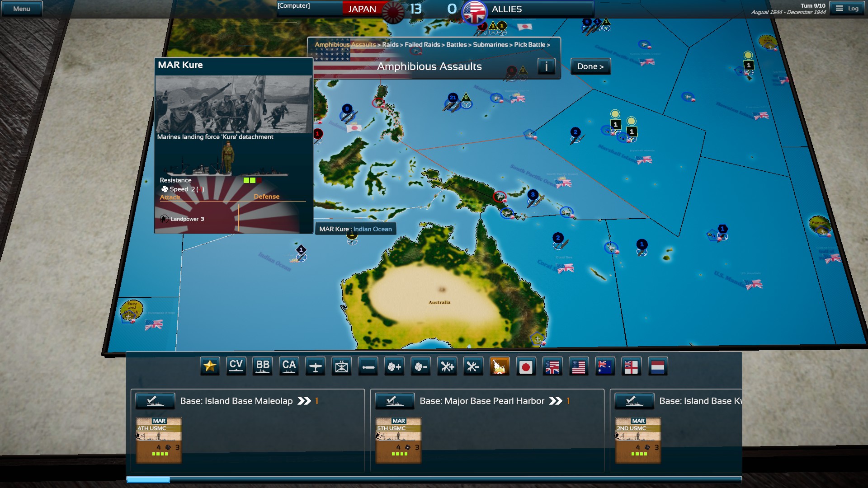Click the repair wrench minus icon
868x488 pixels.
tap(473, 366)
